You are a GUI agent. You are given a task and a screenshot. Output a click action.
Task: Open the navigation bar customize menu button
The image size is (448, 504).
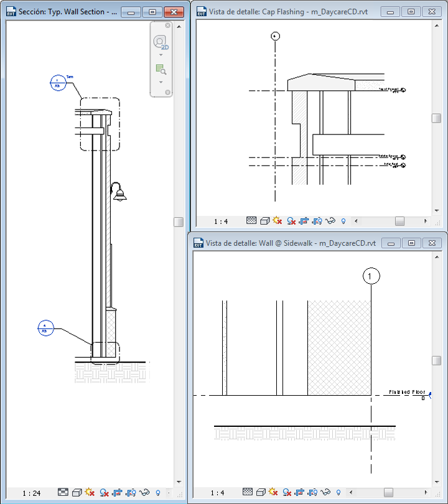[167, 92]
